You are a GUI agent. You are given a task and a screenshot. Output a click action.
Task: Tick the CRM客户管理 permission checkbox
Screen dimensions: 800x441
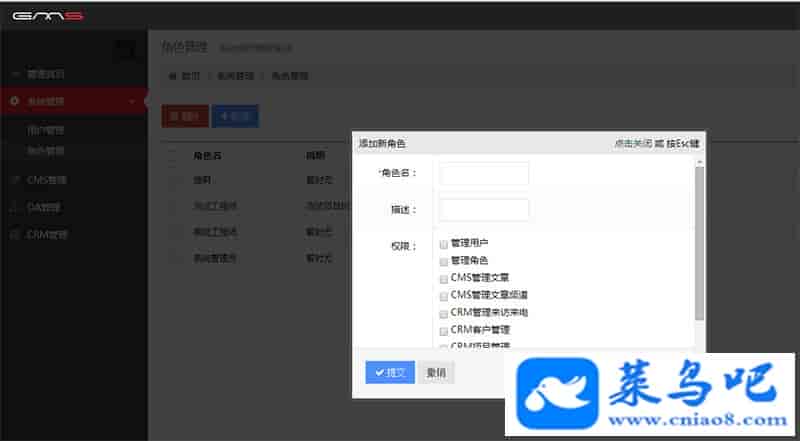(443, 330)
